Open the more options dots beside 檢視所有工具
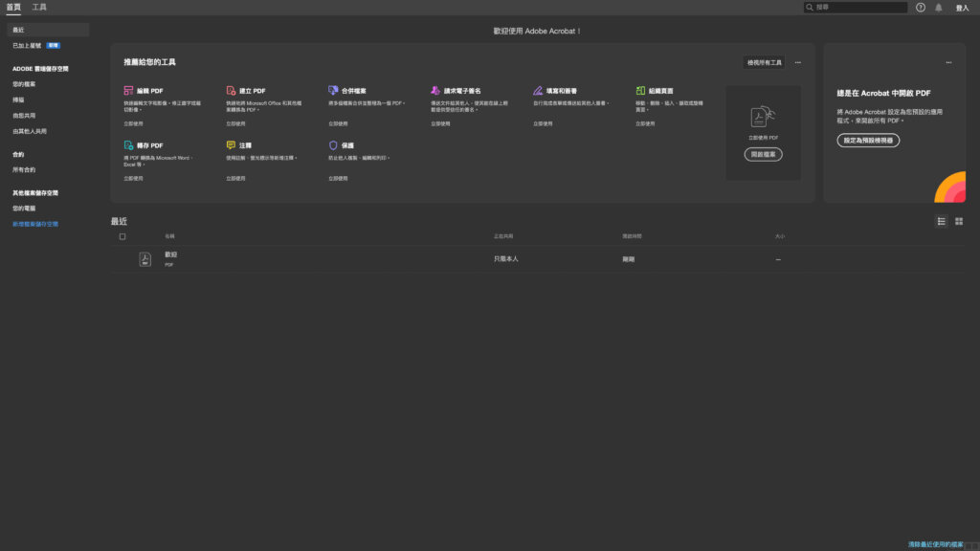This screenshot has height=551, width=980. tap(797, 62)
